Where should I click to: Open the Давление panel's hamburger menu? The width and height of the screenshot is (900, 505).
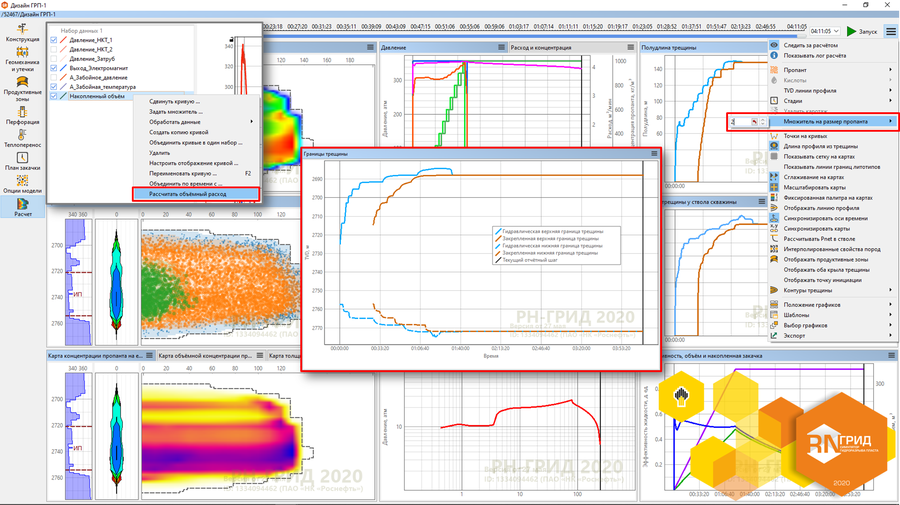point(500,47)
